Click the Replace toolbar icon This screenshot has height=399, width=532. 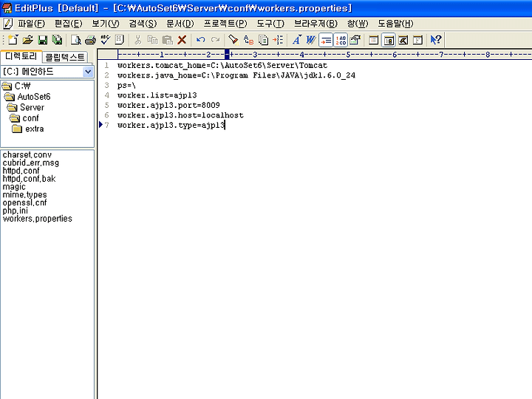pos(248,40)
